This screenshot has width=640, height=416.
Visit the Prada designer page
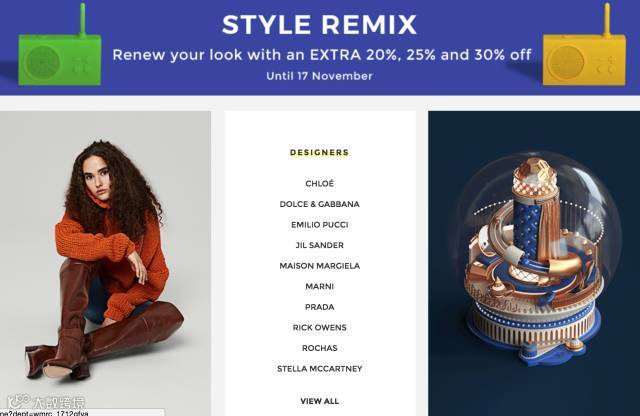319,307
